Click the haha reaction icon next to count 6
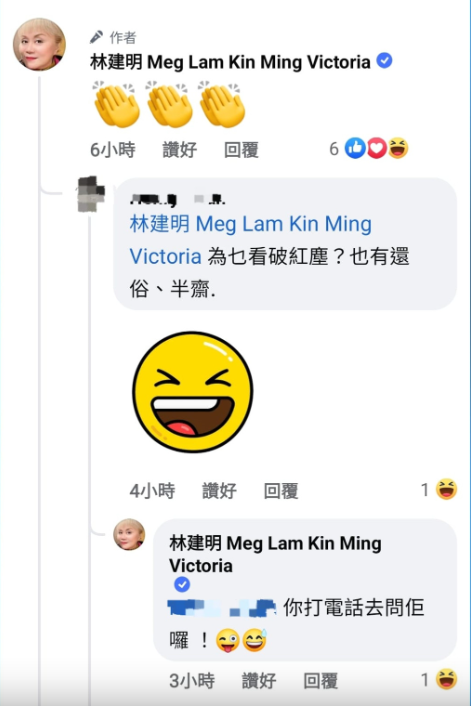 pos(398,148)
